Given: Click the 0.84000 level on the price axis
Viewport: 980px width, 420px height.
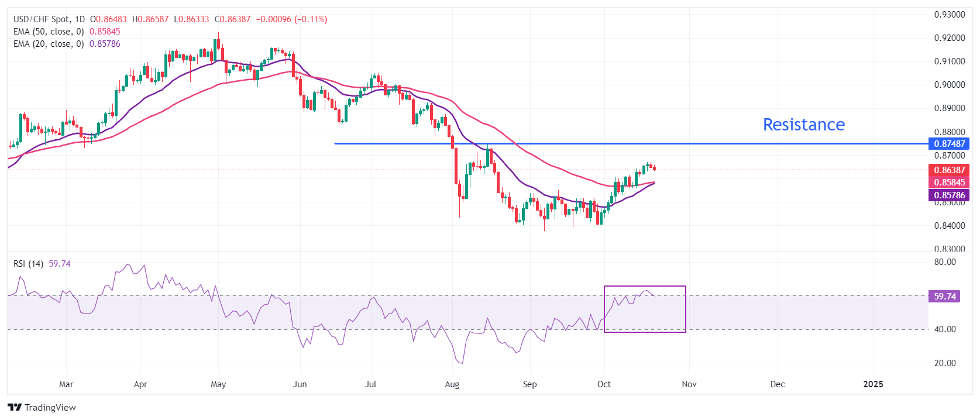Looking at the screenshot, I should (x=949, y=226).
